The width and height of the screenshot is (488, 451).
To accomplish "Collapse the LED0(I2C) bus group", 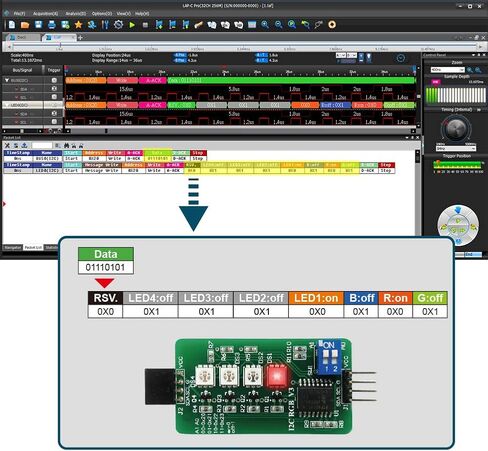I will coord(7,105).
